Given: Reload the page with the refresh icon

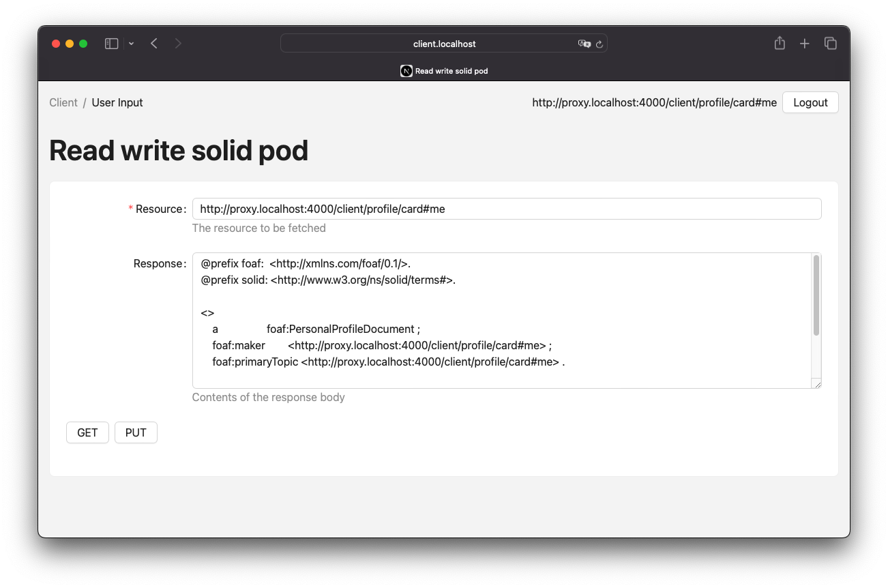Looking at the screenshot, I should (600, 44).
